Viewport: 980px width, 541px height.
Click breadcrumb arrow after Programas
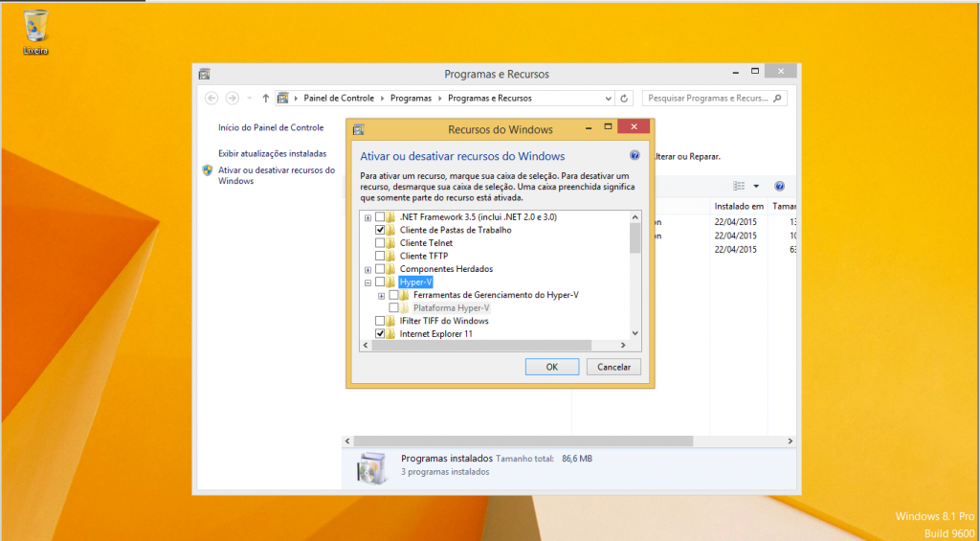click(x=439, y=99)
